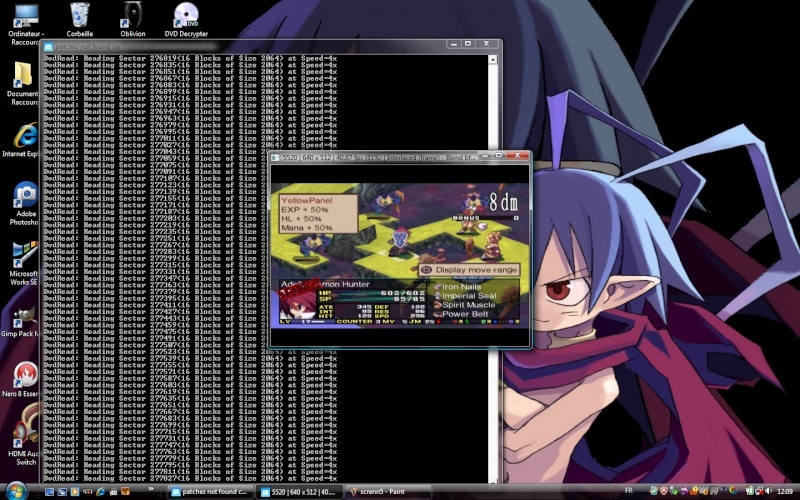Launch Media Player from quick launch
Image resolution: width=800 pixels, height=500 pixels.
click(75, 492)
